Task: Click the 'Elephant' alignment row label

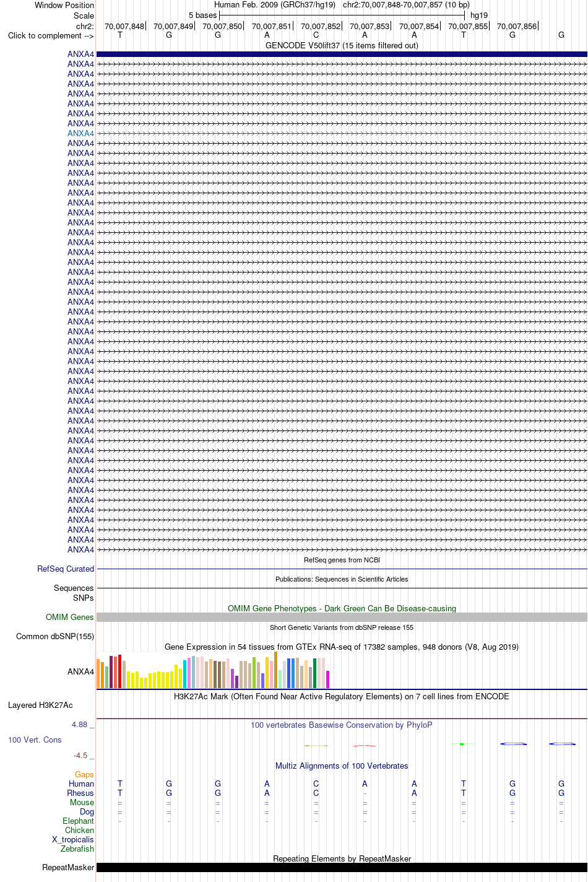Action: [x=78, y=821]
